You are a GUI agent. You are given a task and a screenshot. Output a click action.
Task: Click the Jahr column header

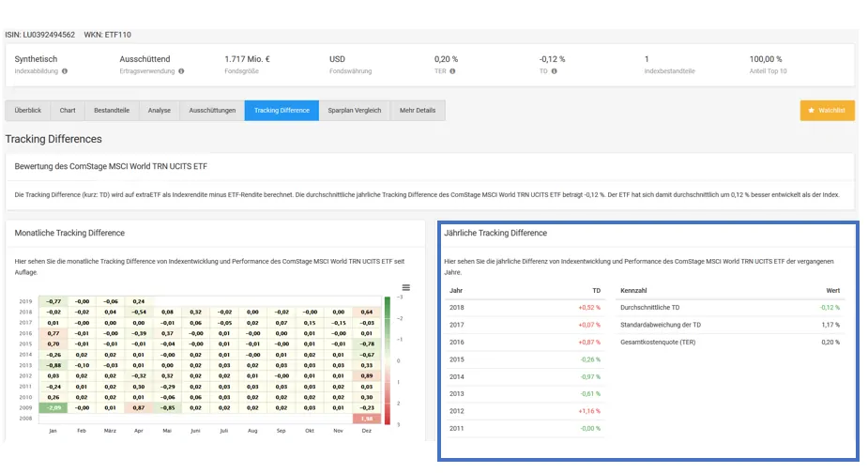click(456, 291)
